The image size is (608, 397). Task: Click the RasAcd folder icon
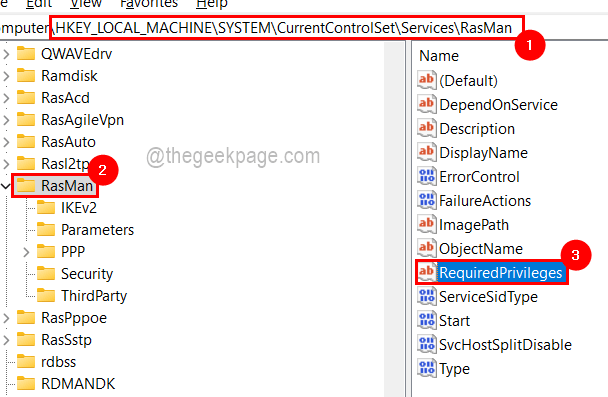[x=26, y=97]
